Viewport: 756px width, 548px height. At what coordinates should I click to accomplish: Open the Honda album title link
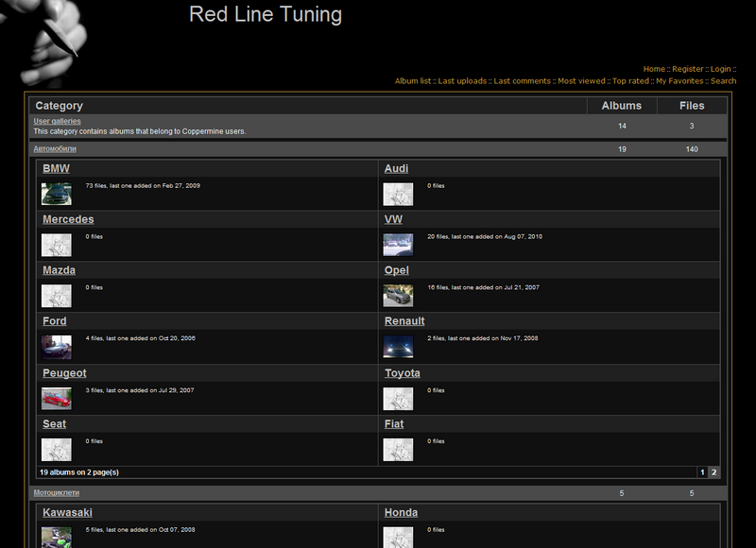click(x=401, y=513)
